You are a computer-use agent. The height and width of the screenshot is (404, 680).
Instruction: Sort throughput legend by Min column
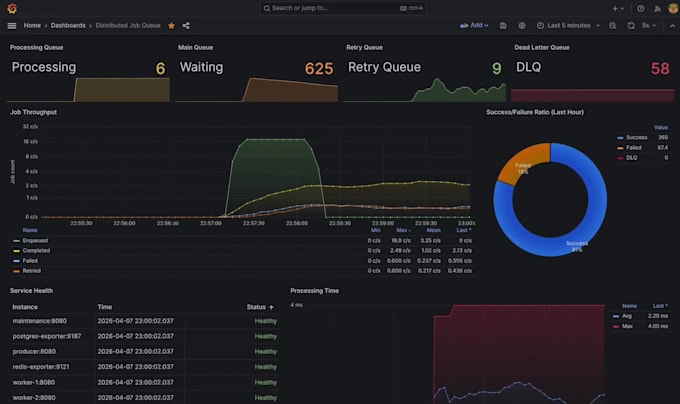click(376, 230)
